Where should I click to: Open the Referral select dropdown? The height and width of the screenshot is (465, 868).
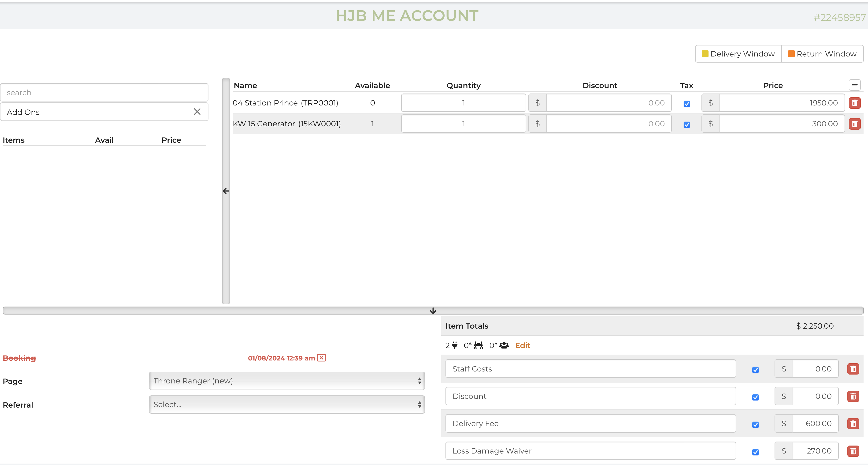(x=287, y=405)
